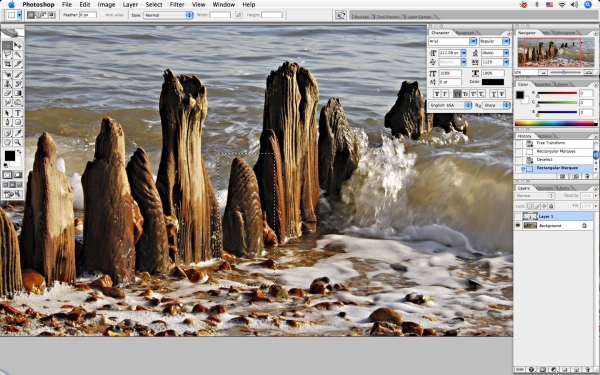Viewport: 600px width, 375px height.
Task: Select the Blur tool
Action: point(7,103)
